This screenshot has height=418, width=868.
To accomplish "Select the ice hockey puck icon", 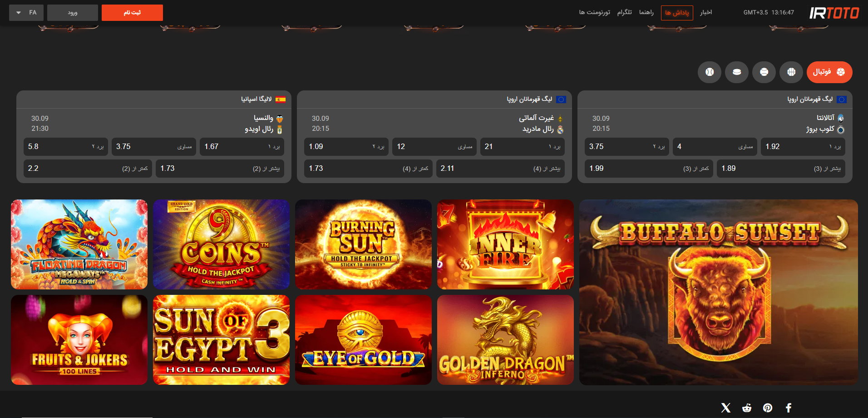I will [x=737, y=72].
